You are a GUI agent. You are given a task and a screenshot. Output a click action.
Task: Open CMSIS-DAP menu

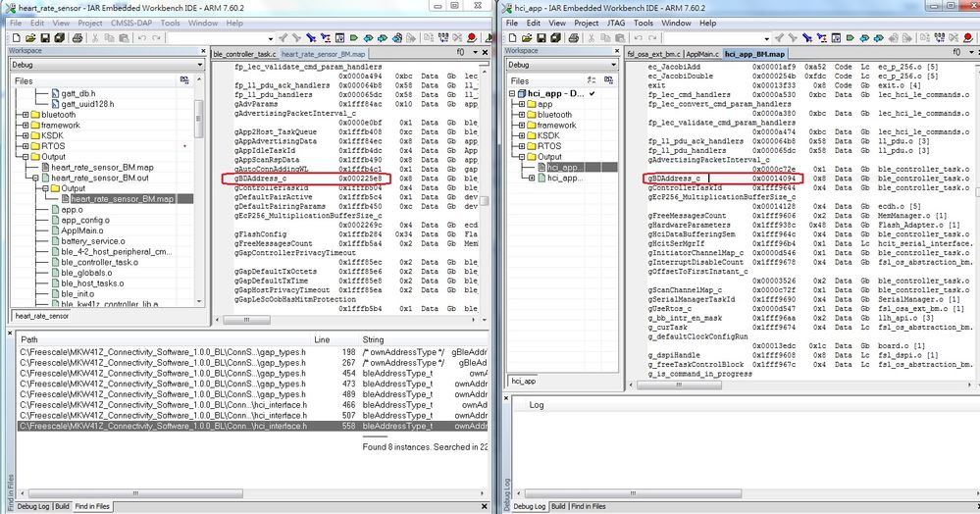pyautogui.click(x=131, y=24)
